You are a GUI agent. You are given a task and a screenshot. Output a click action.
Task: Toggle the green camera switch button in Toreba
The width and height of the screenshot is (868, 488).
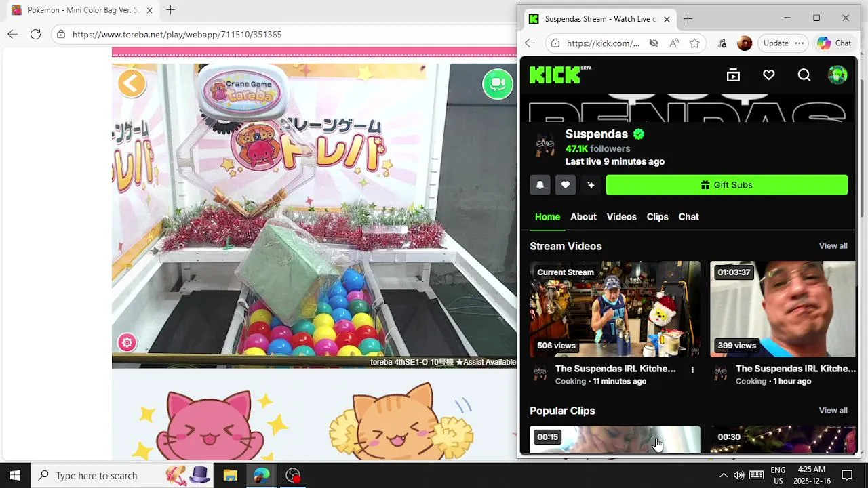click(x=498, y=84)
